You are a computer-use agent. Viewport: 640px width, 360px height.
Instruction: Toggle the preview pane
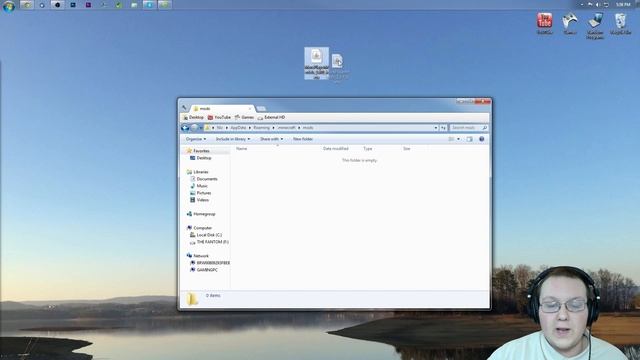click(x=469, y=139)
